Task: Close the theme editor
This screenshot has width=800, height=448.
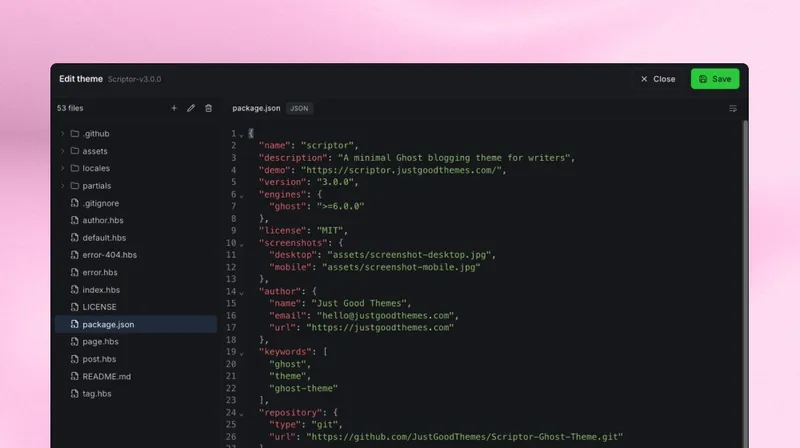Action: point(658,79)
